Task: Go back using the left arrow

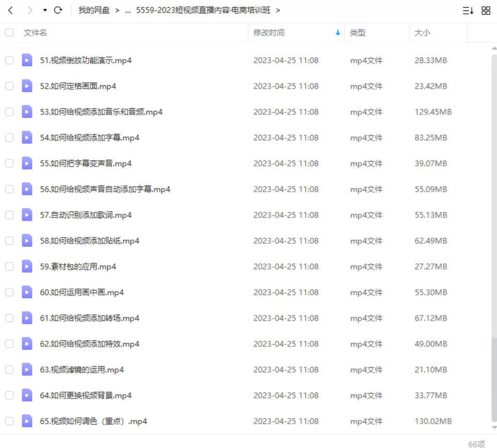Action: pyautogui.click(x=10, y=10)
